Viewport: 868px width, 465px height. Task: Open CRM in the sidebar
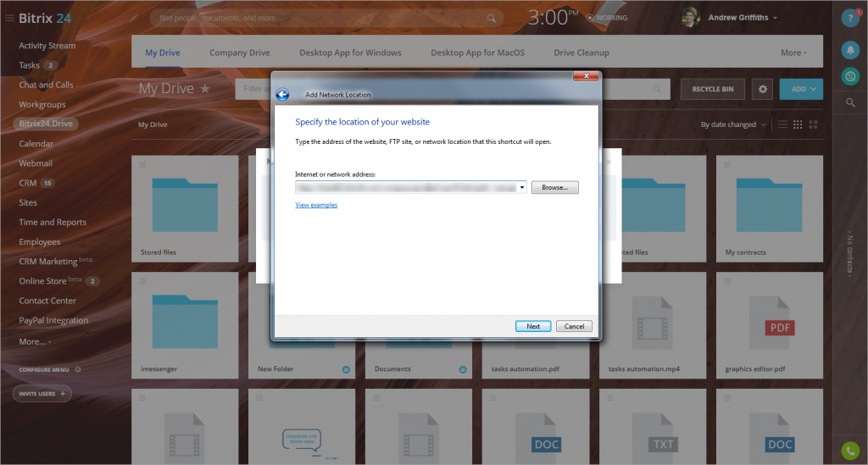coord(28,183)
